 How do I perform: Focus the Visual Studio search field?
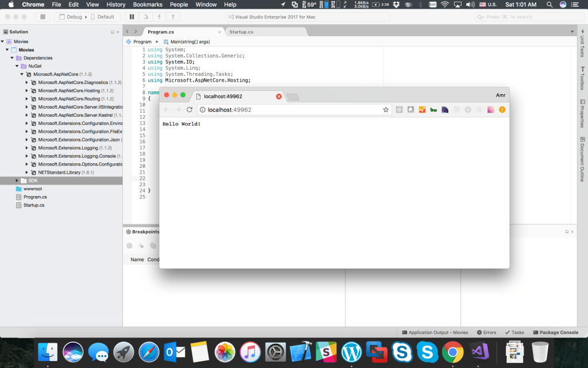529,17
